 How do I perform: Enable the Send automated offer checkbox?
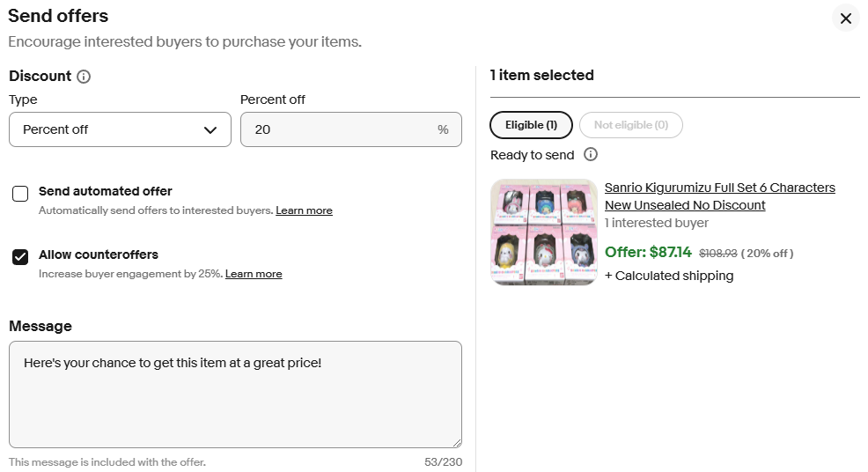tap(20, 194)
